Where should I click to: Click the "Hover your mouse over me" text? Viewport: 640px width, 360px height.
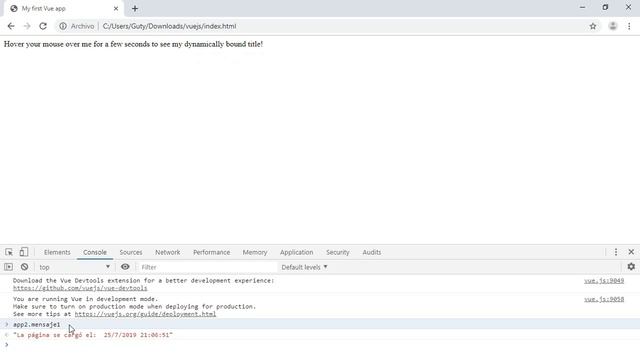[x=133, y=44]
